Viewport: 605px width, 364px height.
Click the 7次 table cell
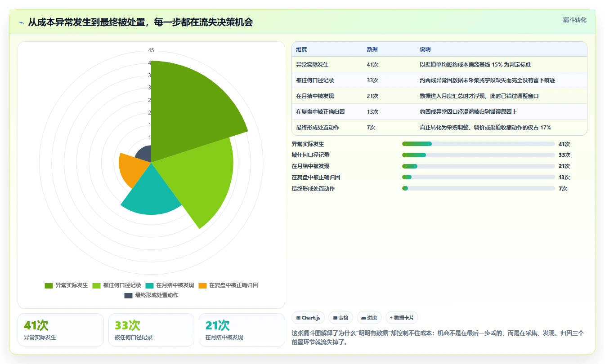point(371,128)
